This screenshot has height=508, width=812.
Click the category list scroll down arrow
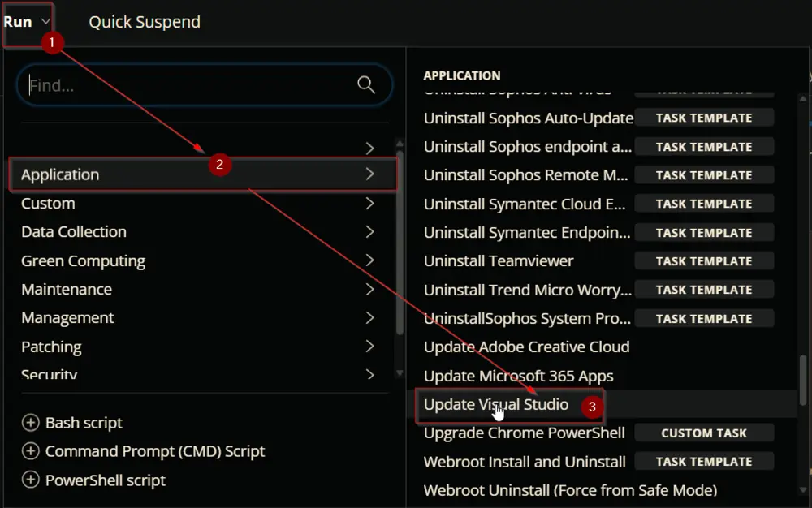(x=400, y=373)
